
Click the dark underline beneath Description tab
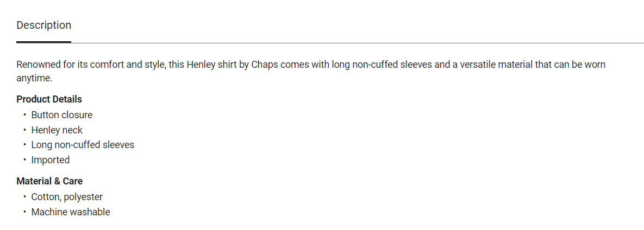coord(43,42)
